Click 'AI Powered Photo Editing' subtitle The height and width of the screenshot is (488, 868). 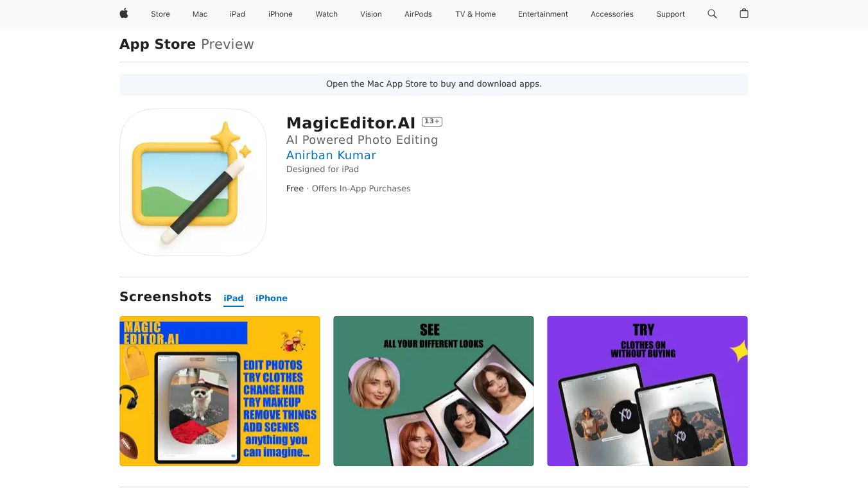[x=362, y=140]
